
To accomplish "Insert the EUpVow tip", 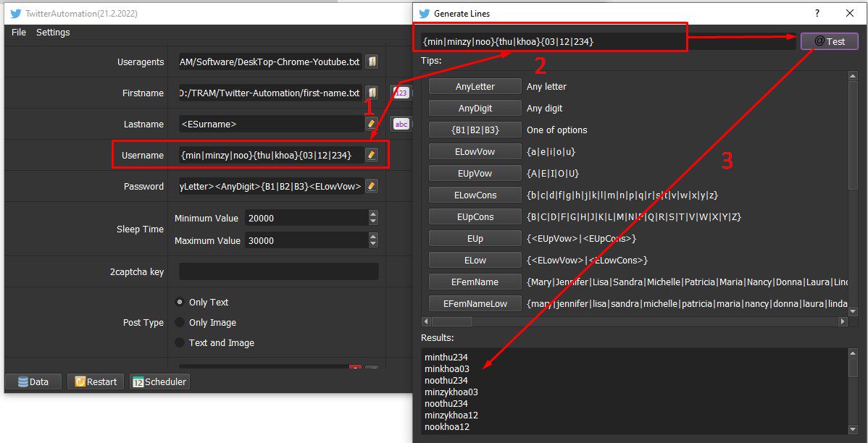I will [x=475, y=174].
